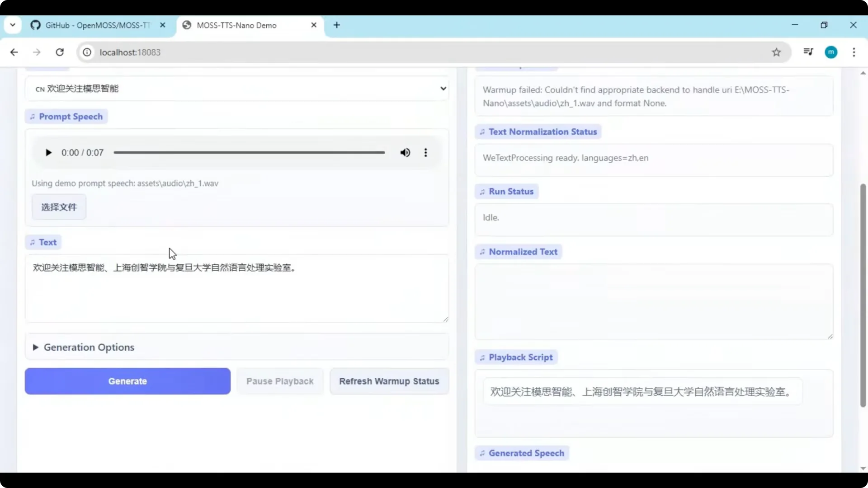Close the GitHub OpenMOSS tab

tap(163, 25)
